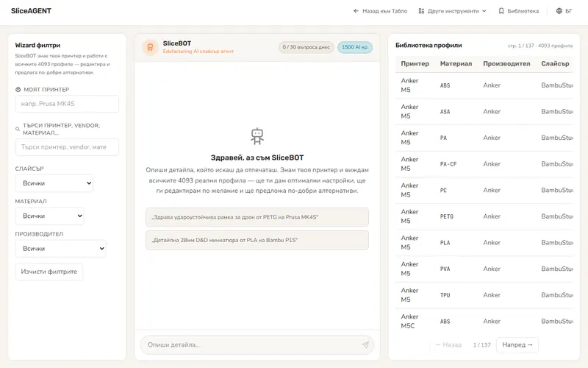This screenshot has height=368, width=588.
Task: Click the Производител column header
Action: [506, 64]
